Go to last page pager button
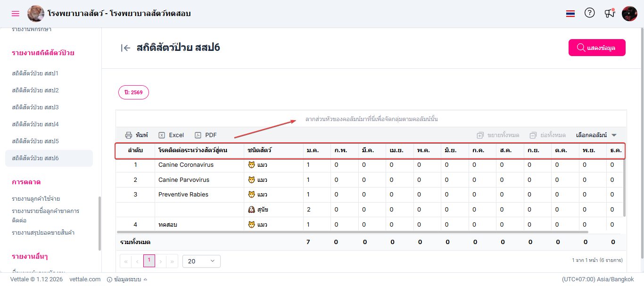The image size is (644, 286). [x=172, y=261]
